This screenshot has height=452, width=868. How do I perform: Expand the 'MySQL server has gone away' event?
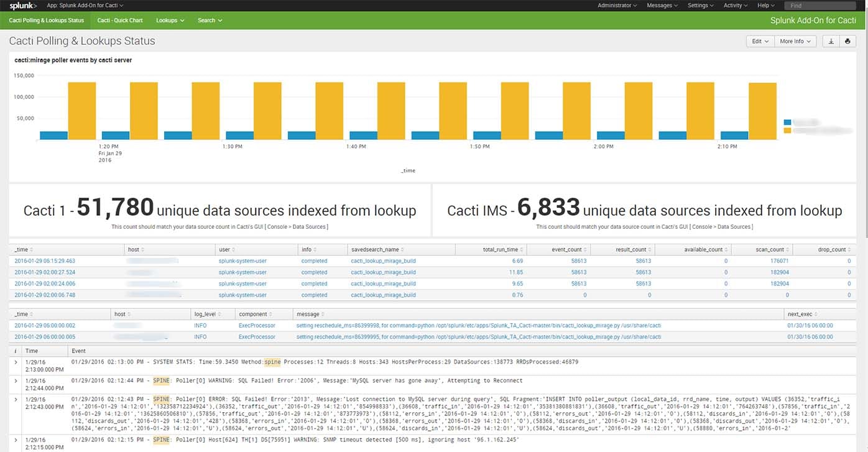tap(16, 381)
